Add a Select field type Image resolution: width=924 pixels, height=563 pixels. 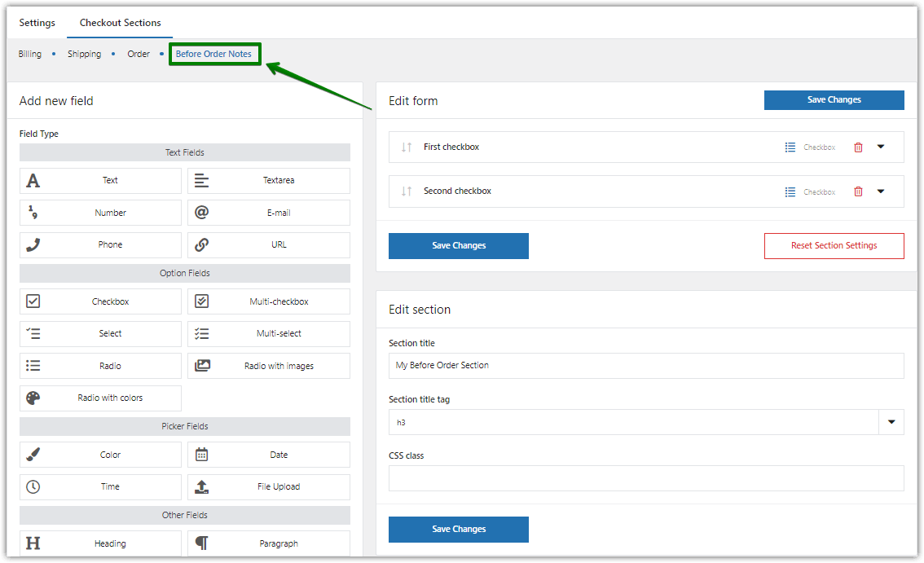(x=100, y=334)
